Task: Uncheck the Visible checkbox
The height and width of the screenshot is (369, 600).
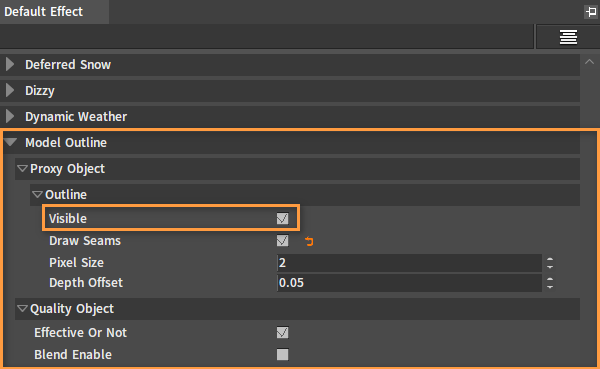Action: point(282,219)
